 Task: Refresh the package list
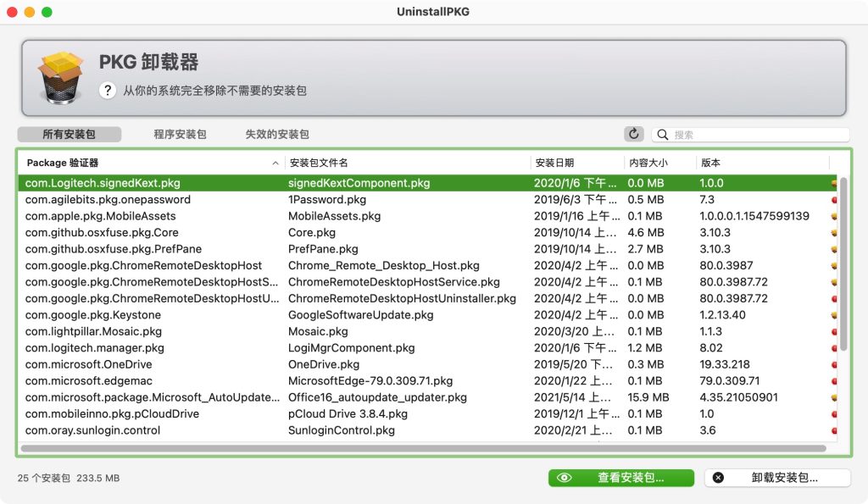634,134
